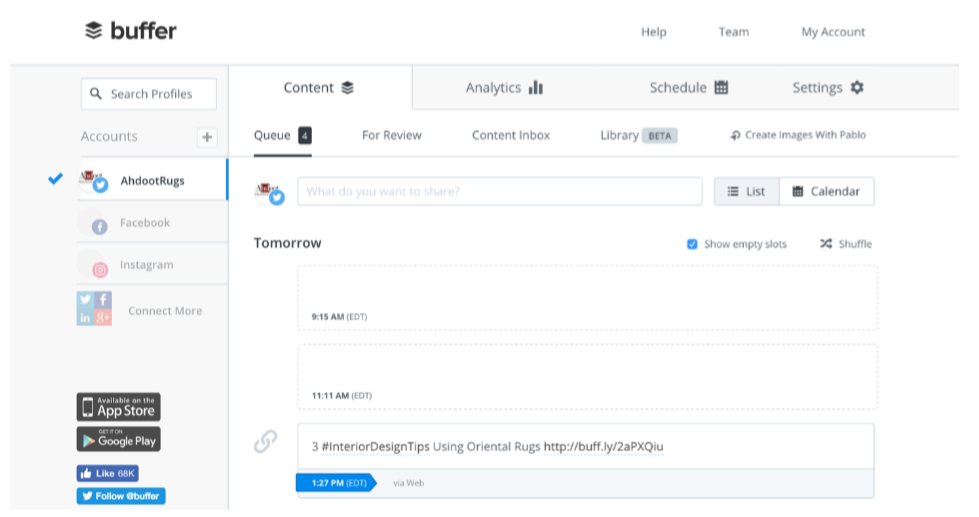The image size is (979, 517).
Task: Switch to List view
Action: 747,191
